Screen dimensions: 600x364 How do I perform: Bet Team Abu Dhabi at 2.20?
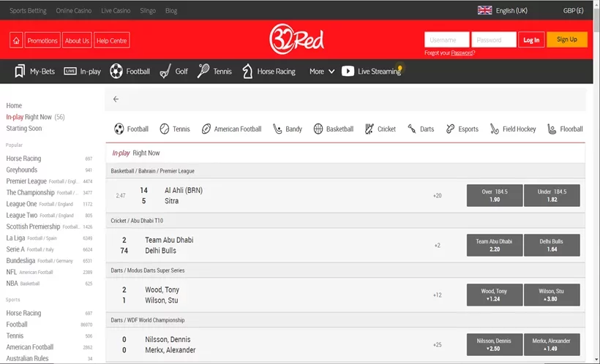[495, 245]
